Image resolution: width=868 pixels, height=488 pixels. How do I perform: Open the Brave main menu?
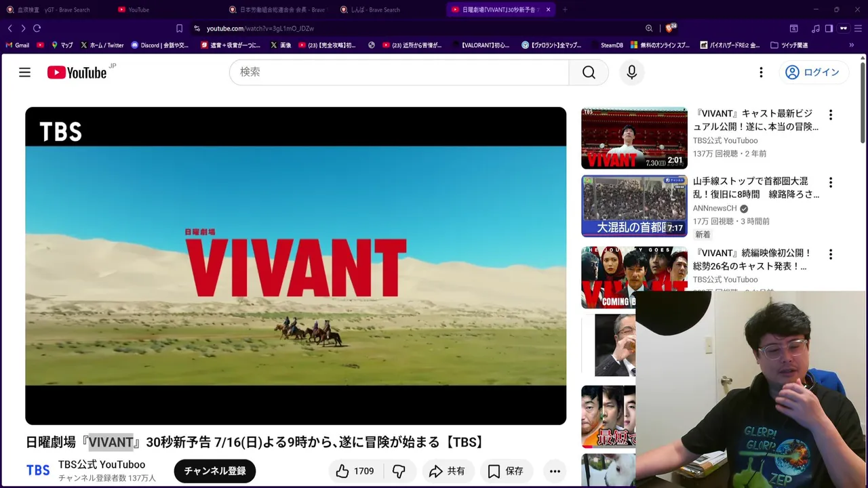tap(858, 28)
